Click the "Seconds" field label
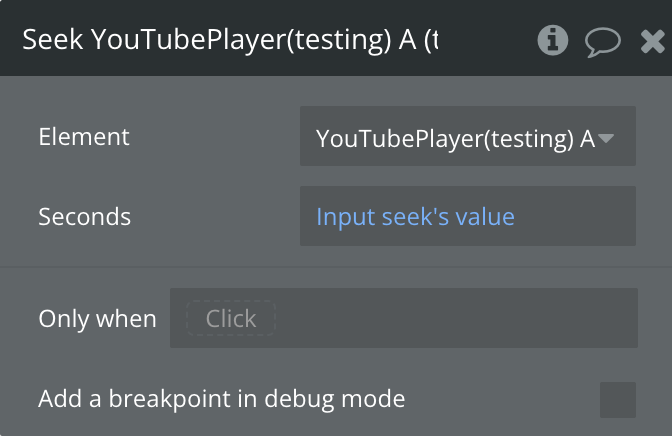672x436 pixels. (85, 216)
